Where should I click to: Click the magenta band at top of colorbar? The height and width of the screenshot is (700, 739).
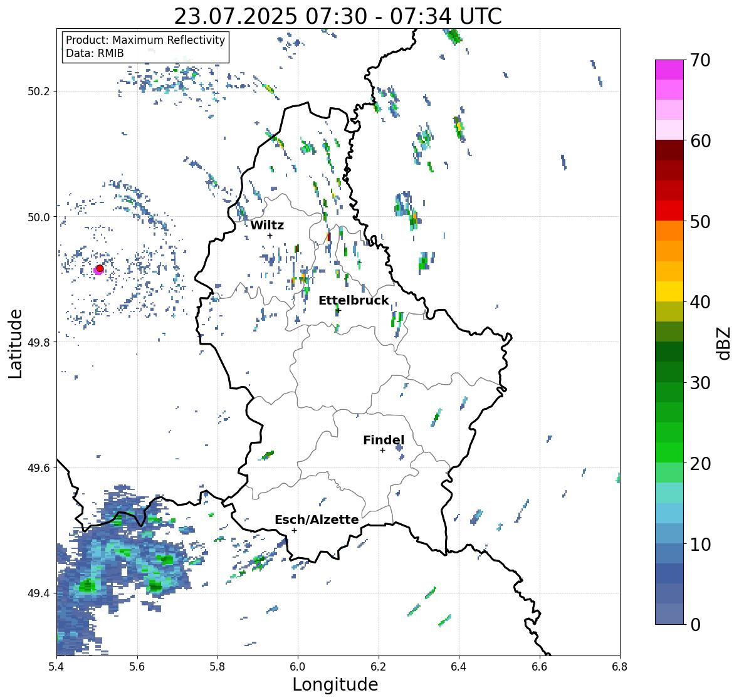click(669, 70)
